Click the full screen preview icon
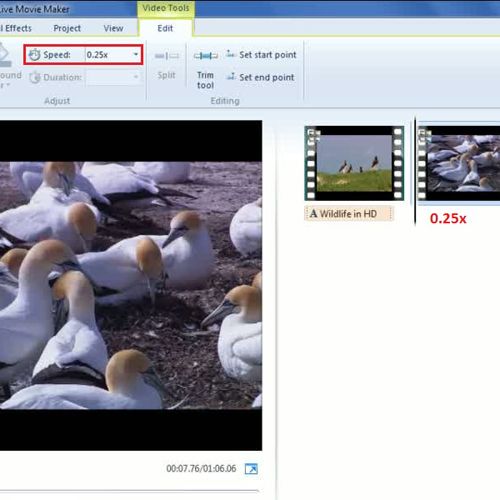 pos(251,469)
